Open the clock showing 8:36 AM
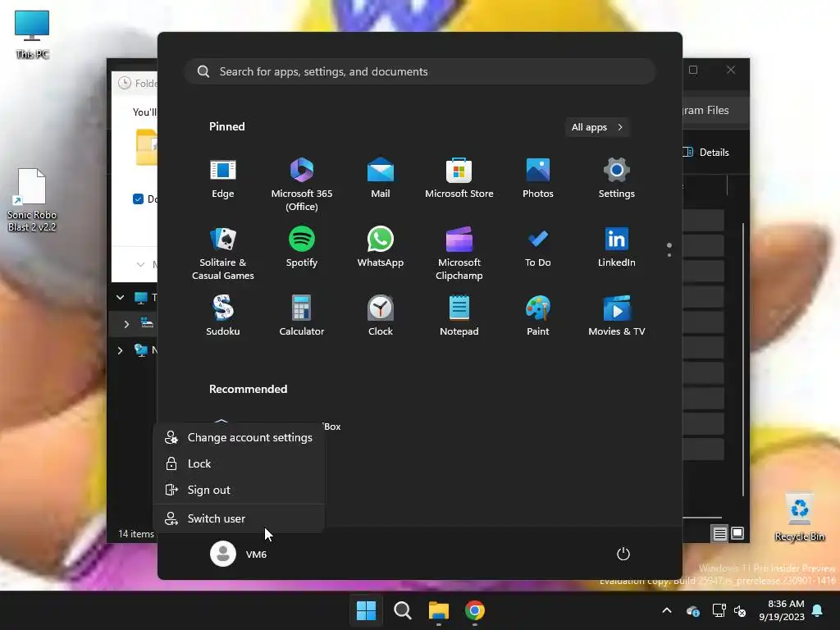840x630 pixels. (782, 610)
